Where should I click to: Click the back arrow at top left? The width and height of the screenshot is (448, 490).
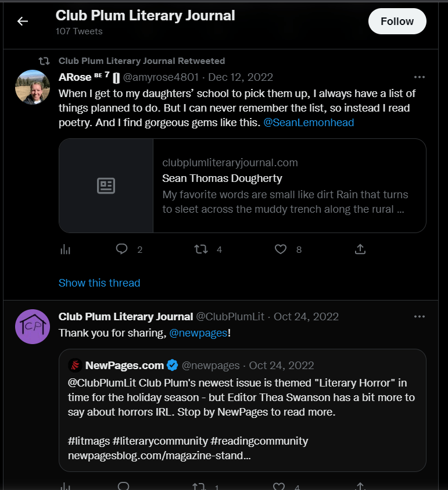(22, 21)
